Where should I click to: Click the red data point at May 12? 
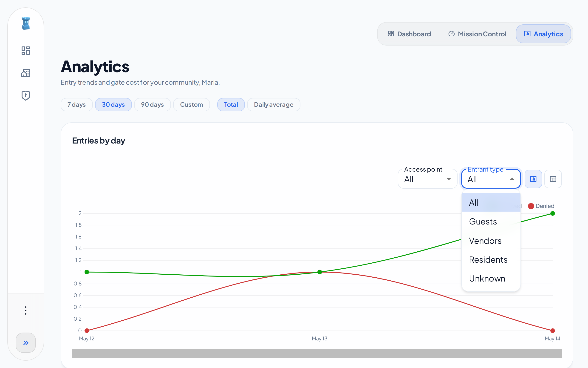[87, 331]
